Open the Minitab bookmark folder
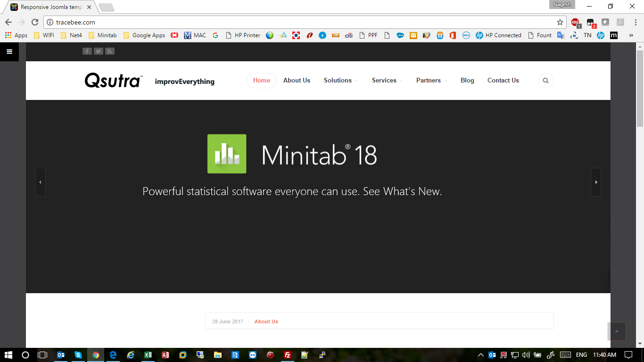 102,35
